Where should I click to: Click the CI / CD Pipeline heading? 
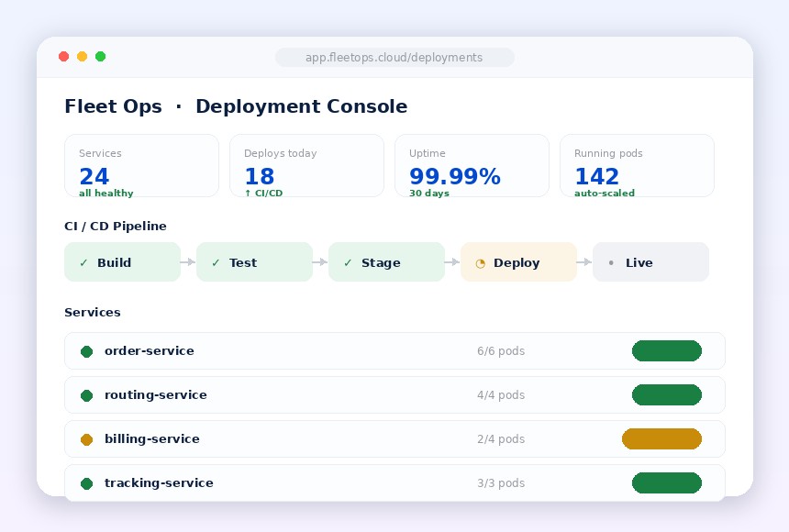[116, 226]
